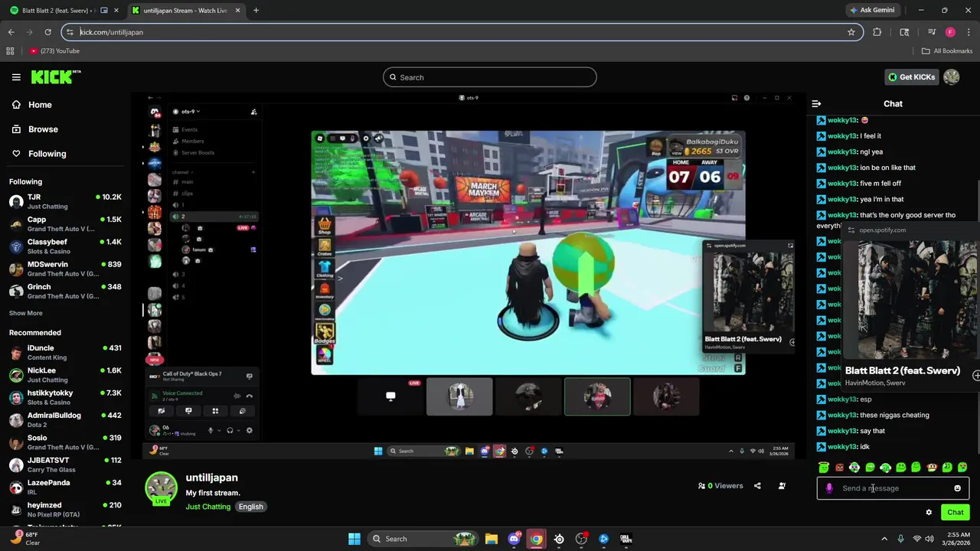The width and height of the screenshot is (980, 551).
Task: Open All Bookmarks folder
Action: pyautogui.click(x=947, y=51)
